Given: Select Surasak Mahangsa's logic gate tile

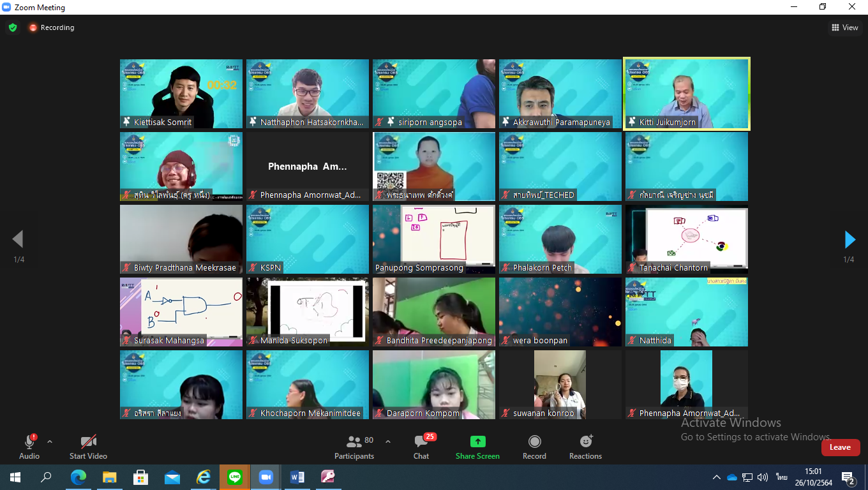Looking at the screenshot, I should (181, 312).
